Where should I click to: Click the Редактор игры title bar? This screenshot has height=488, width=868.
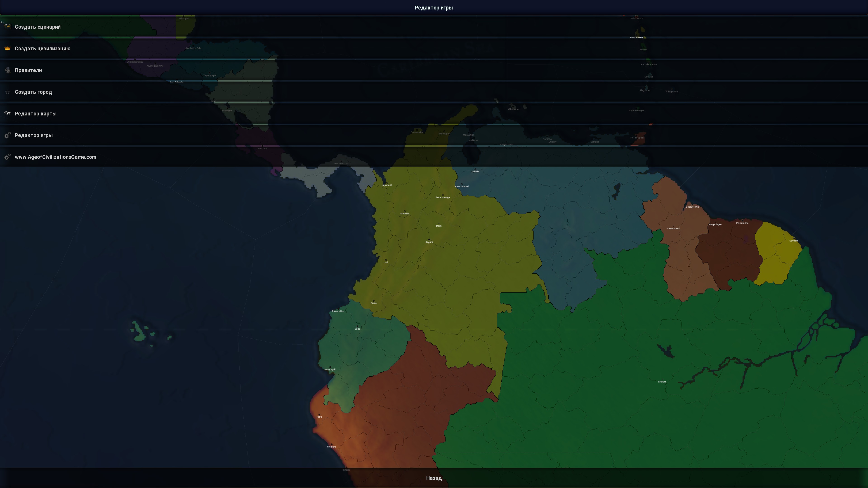click(434, 7)
